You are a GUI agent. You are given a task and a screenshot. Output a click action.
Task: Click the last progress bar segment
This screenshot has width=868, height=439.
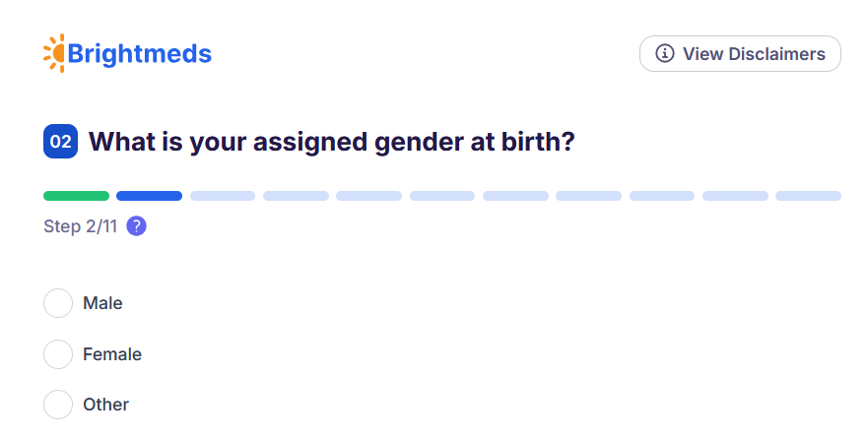pyautogui.click(x=808, y=196)
